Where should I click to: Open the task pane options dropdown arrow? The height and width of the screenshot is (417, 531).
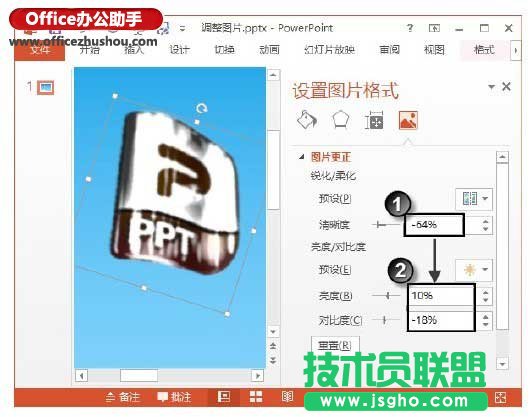[x=491, y=87]
